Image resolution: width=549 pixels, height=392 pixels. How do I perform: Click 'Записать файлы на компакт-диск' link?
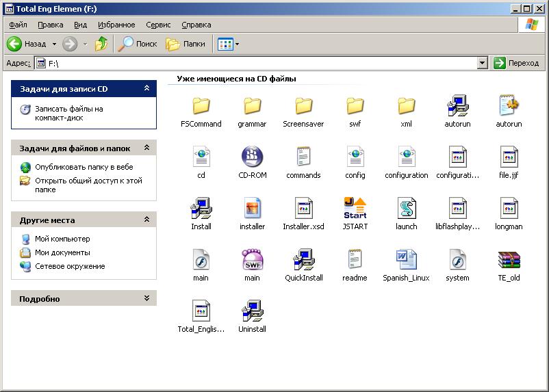pos(68,113)
